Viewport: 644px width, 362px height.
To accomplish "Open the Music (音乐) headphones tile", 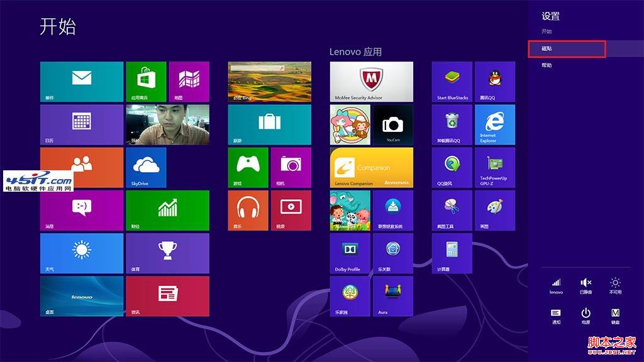I will tap(248, 210).
